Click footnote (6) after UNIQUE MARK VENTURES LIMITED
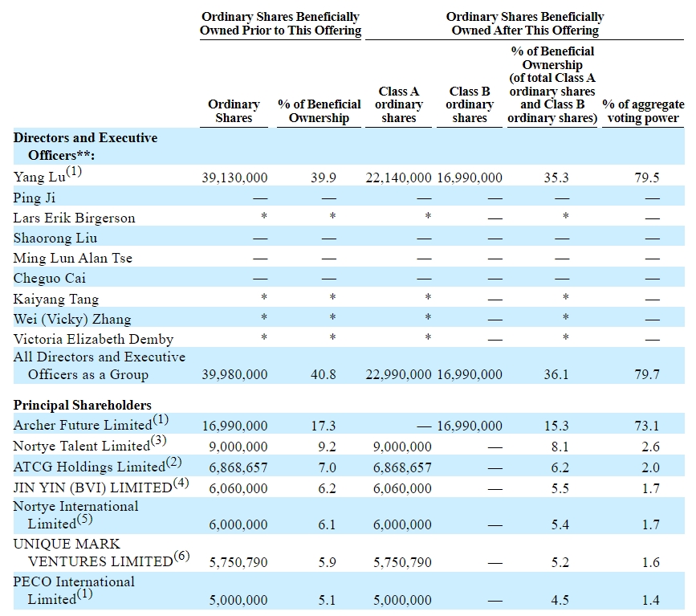696x616 pixels. click(x=181, y=557)
